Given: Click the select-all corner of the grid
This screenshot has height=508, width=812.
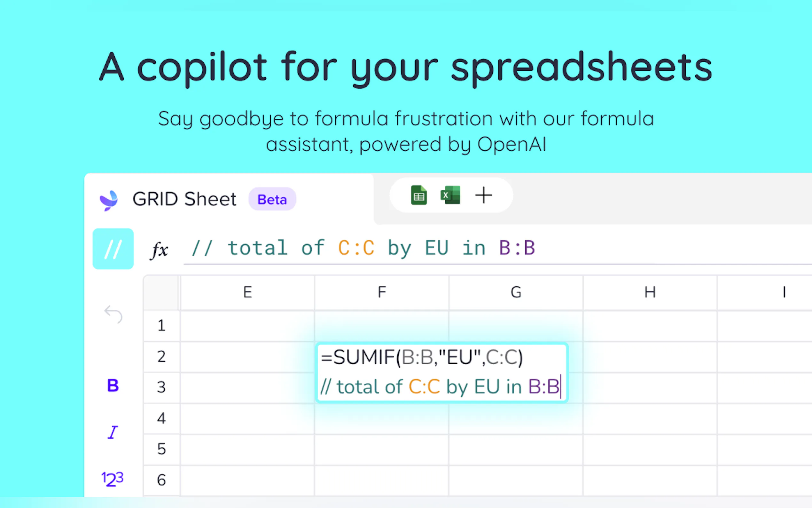Looking at the screenshot, I should (x=161, y=292).
